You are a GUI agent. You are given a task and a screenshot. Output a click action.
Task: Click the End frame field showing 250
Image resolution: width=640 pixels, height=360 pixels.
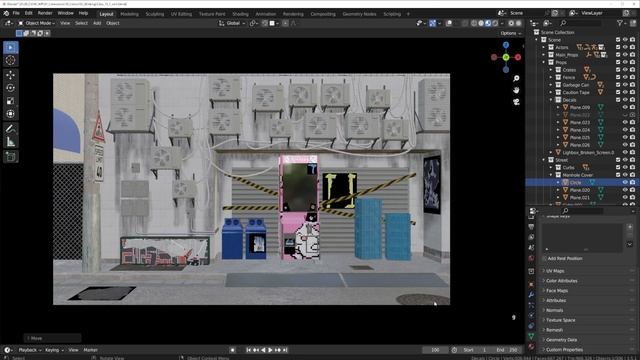507,350
